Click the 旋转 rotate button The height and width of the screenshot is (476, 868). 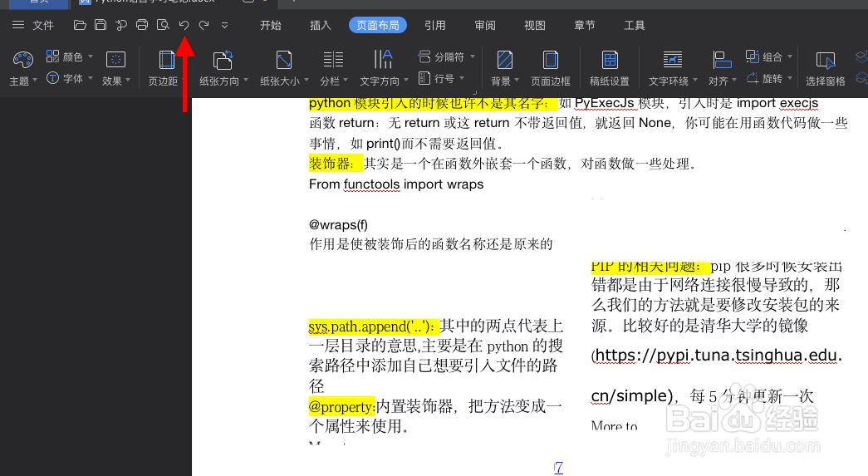coord(769,79)
